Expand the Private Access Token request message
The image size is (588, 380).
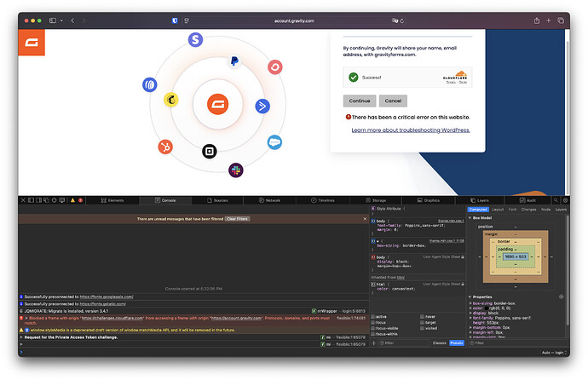pyautogui.click(x=21, y=337)
